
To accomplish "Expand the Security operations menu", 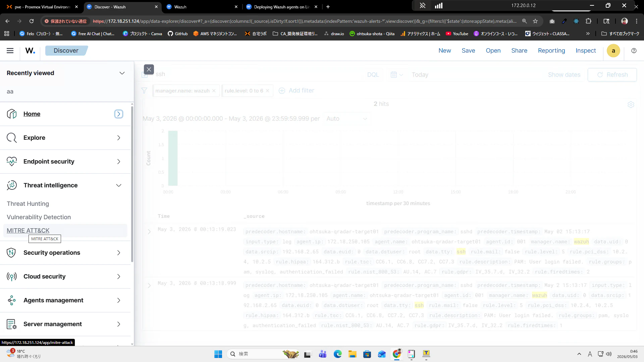I will coord(119,253).
